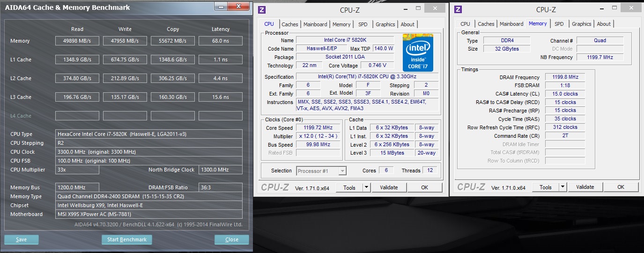Click Motherboard MSI X99S XPower AC field

tap(149, 214)
